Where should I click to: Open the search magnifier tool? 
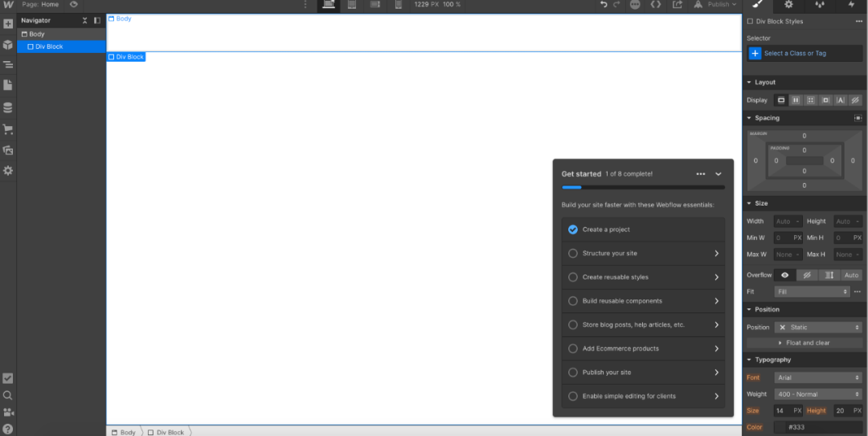(8, 396)
